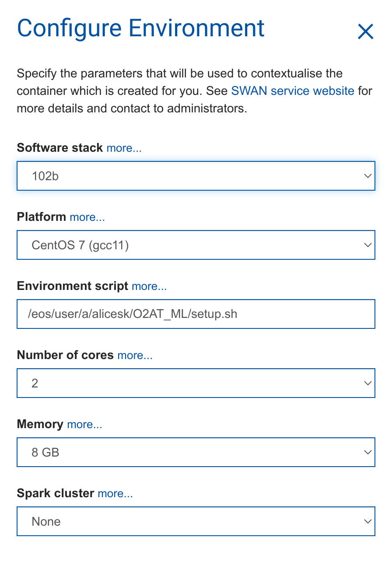Image resolution: width=392 pixels, height=579 pixels.
Task: Open more... info for Memory
Action: (84, 425)
